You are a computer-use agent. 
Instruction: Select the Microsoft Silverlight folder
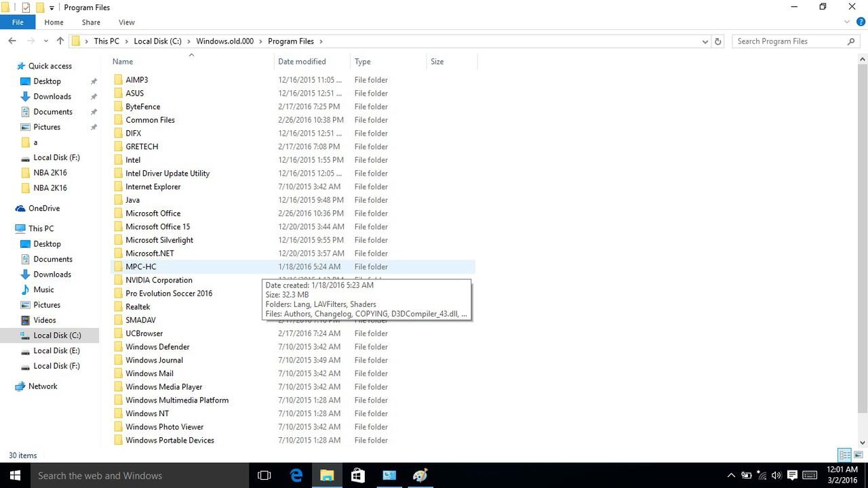click(x=159, y=240)
